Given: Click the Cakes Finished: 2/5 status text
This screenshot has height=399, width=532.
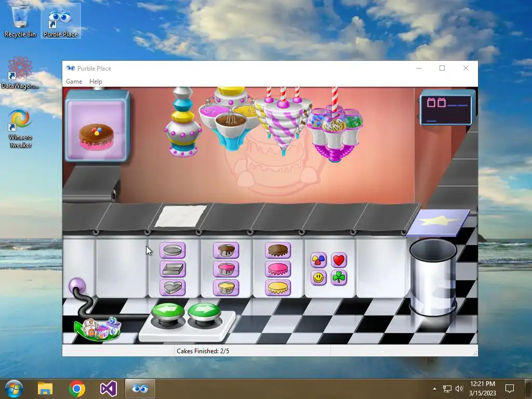Looking at the screenshot, I should pyautogui.click(x=203, y=351).
